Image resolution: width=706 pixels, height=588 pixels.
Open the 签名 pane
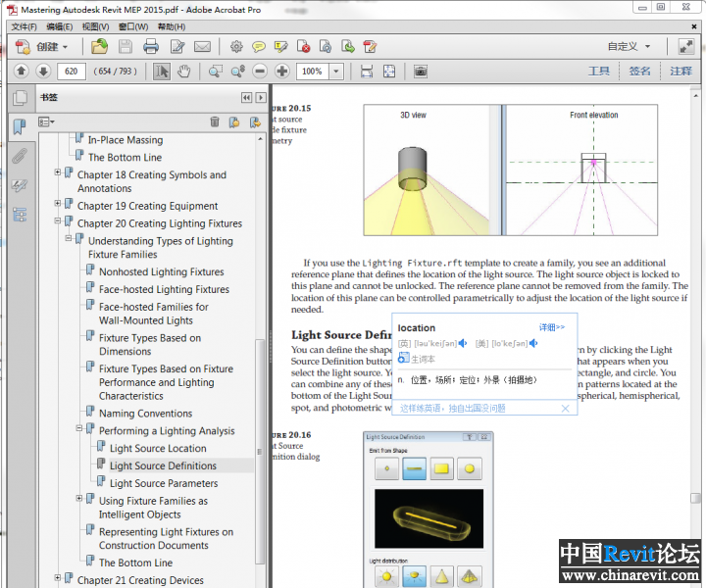(639, 72)
